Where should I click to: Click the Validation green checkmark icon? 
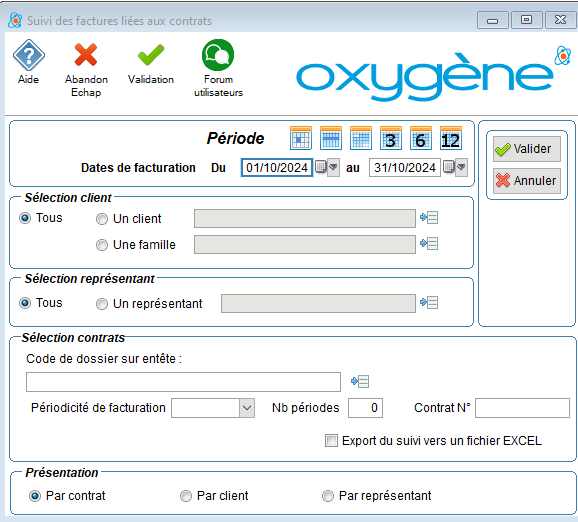[151, 55]
